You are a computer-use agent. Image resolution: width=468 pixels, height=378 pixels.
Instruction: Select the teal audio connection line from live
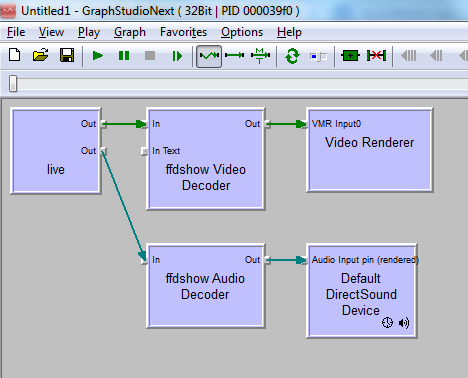click(124, 206)
